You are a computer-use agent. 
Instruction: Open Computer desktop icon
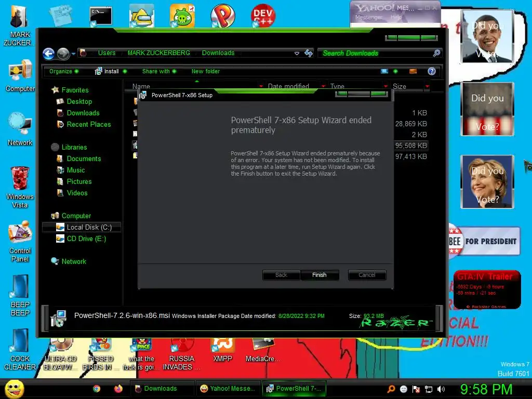(x=20, y=75)
